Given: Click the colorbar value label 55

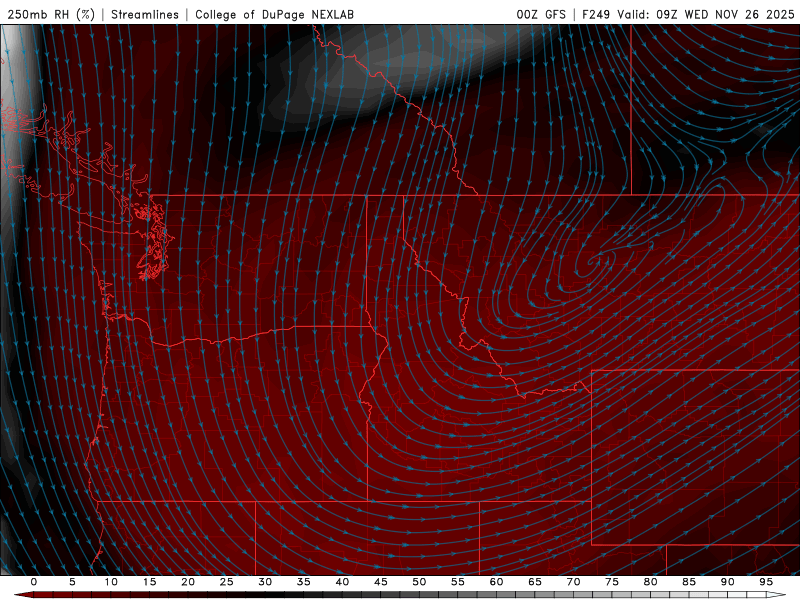Looking at the screenshot, I should [458, 582].
